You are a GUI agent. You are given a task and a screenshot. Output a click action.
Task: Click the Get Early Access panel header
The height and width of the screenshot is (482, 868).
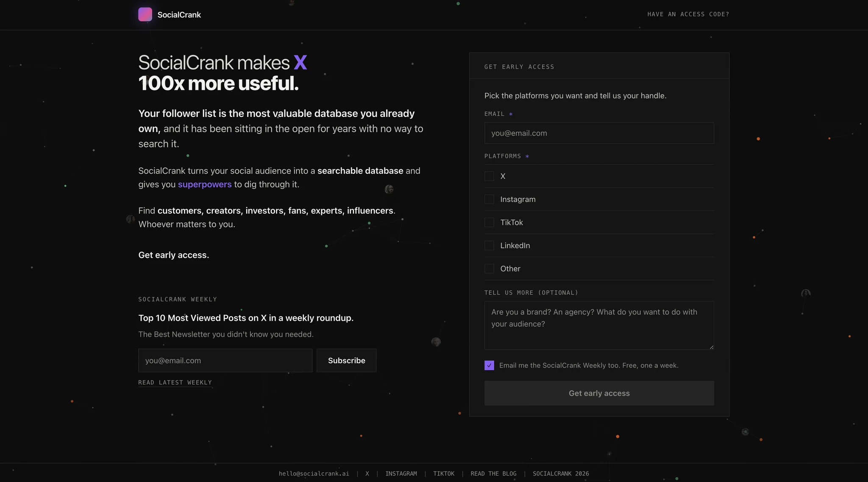click(519, 67)
